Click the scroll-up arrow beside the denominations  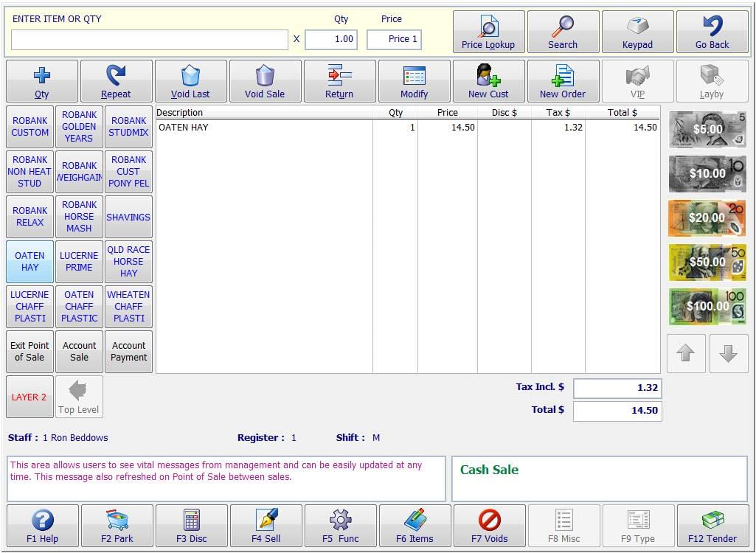click(685, 354)
